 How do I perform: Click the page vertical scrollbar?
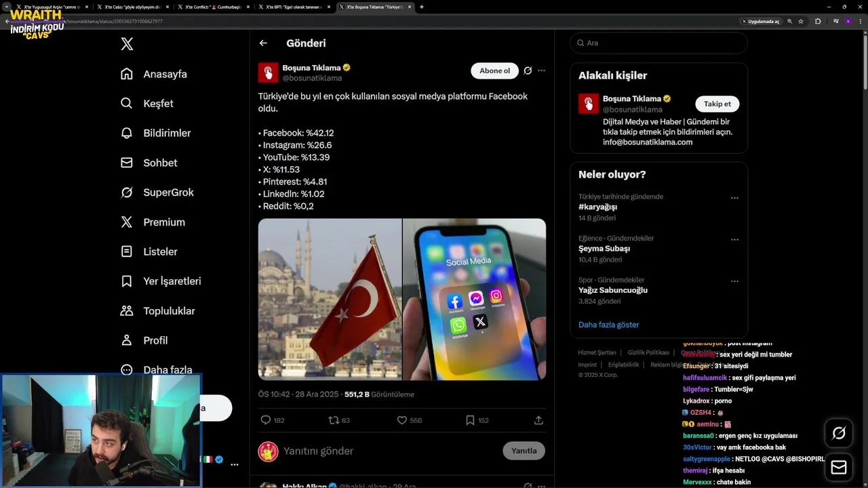point(865,62)
